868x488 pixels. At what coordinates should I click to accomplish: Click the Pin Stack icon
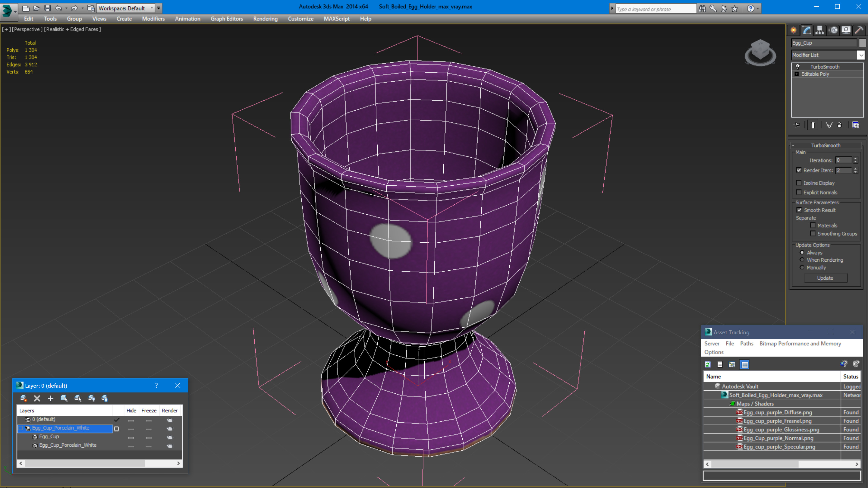[x=797, y=125]
